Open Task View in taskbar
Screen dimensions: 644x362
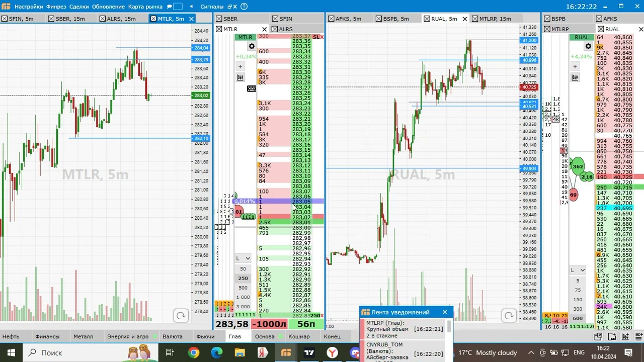tap(170, 352)
